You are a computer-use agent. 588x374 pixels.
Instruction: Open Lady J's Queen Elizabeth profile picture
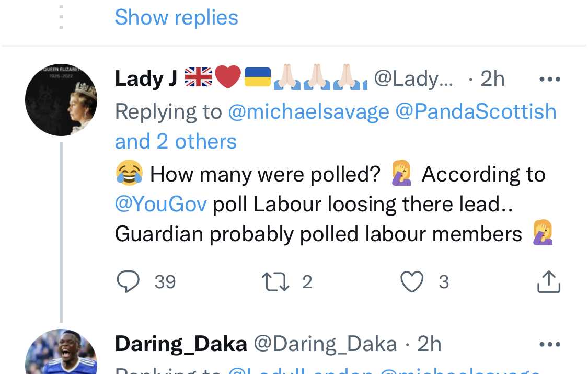61,99
